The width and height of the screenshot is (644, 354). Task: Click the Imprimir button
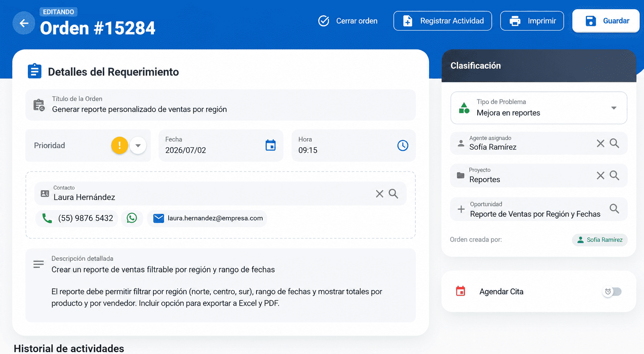pyautogui.click(x=532, y=21)
